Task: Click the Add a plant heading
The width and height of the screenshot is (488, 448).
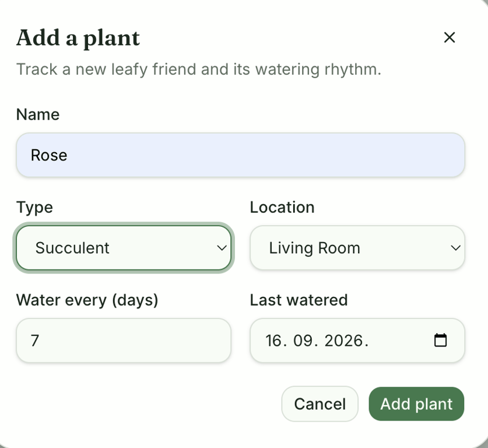Action: (x=78, y=38)
